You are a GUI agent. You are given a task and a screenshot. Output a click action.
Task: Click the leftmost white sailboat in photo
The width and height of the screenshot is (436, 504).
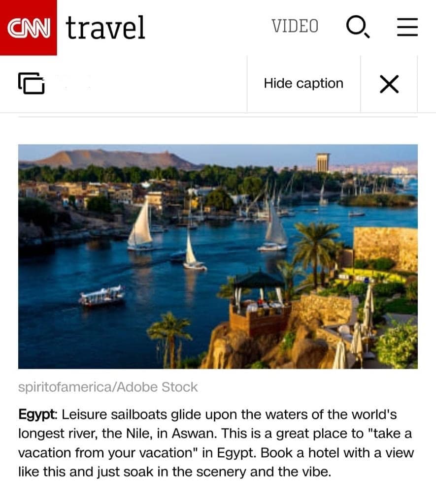(x=141, y=226)
